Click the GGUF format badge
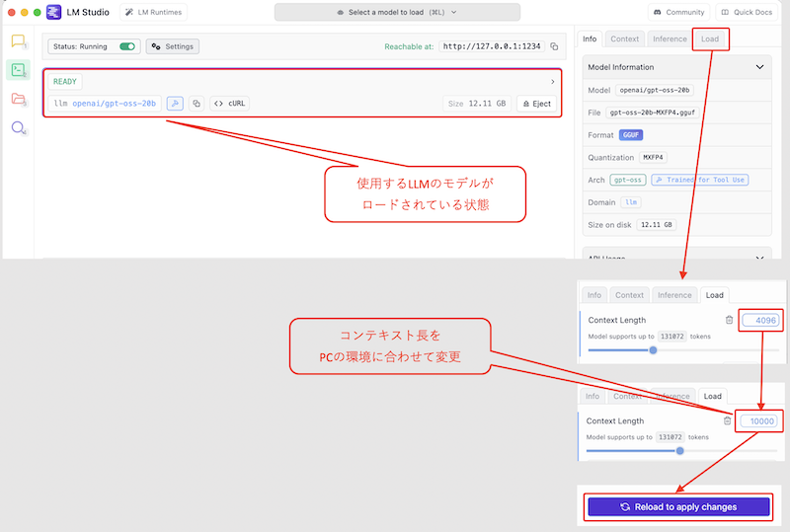 click(631, 135)
